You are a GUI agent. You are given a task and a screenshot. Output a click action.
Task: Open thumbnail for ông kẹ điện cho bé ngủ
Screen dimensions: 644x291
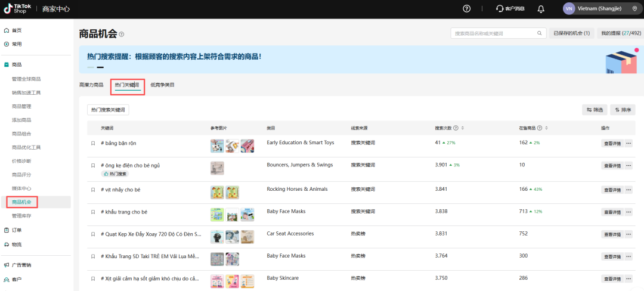point(217,168)
